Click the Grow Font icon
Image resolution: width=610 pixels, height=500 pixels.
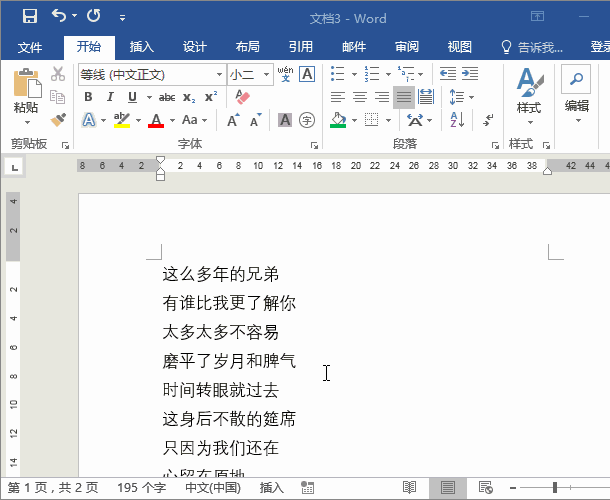[233, 120]
